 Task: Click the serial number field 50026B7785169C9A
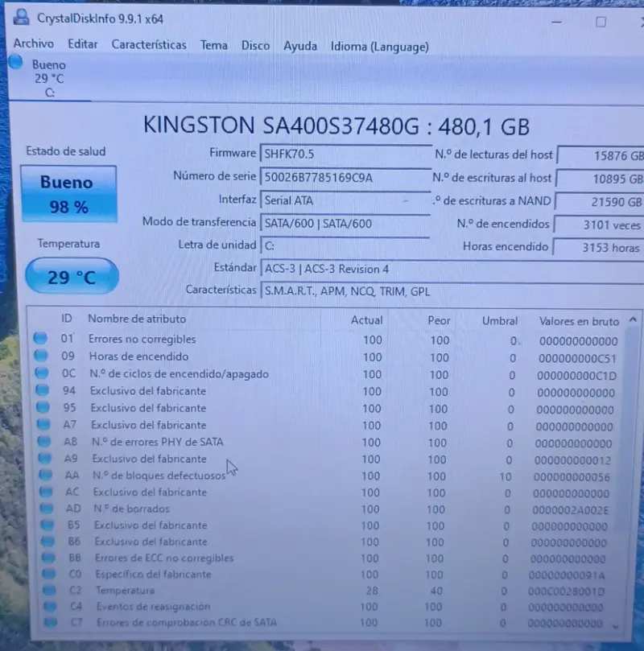(x=345, y=177)
